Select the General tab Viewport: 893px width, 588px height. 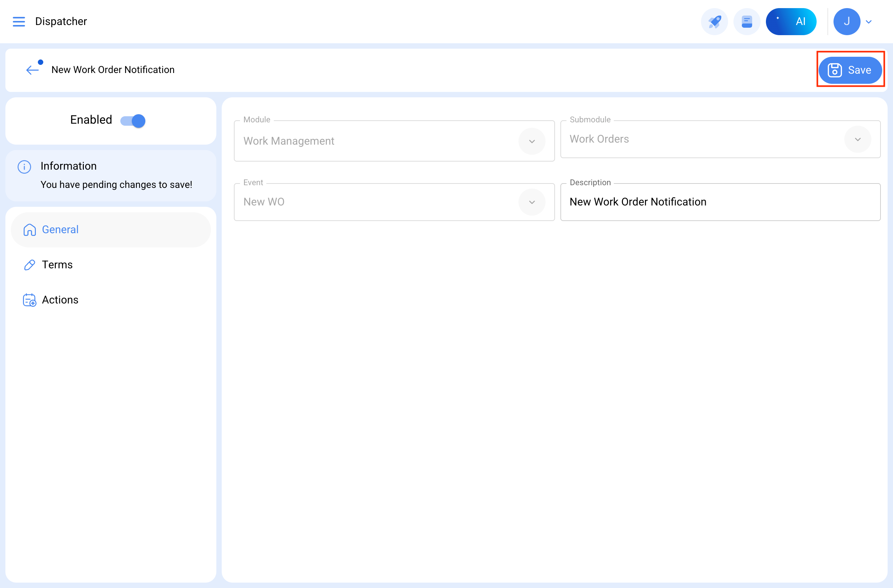(111, 229)
